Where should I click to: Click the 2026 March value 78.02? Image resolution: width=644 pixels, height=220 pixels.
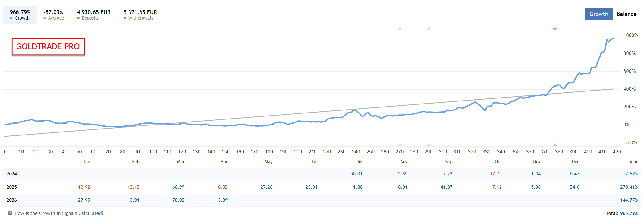(178, 200)
